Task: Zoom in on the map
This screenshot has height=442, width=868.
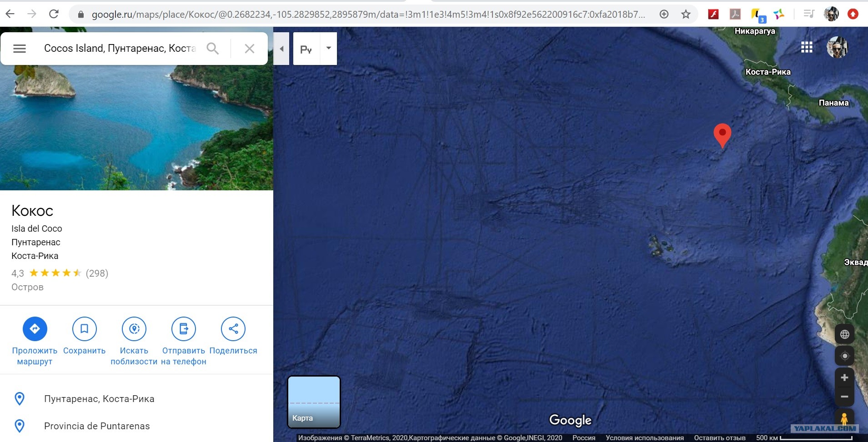Action: 844,377
